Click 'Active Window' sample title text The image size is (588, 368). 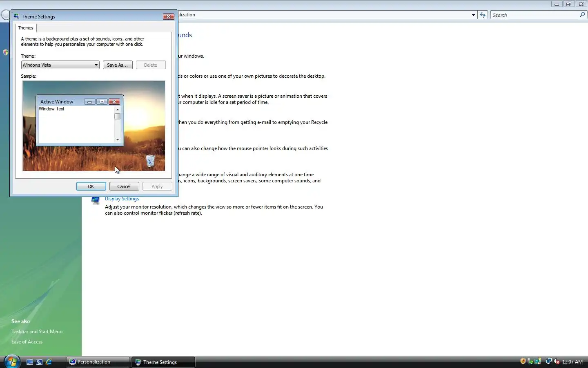57,102
